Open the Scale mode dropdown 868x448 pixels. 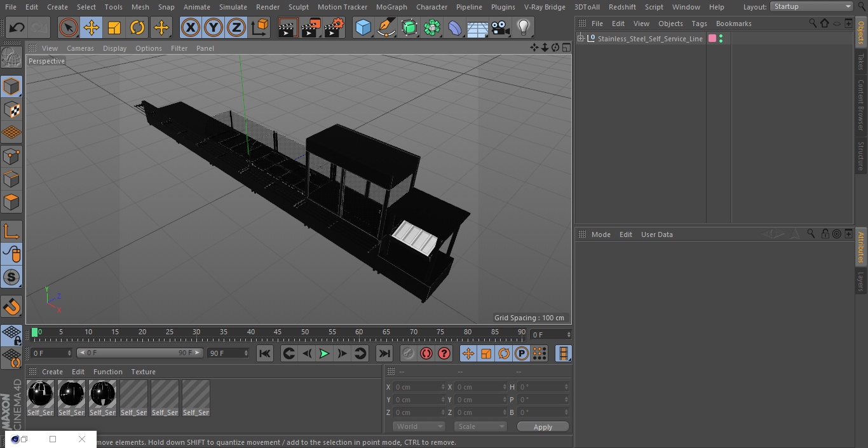point(481,426)
